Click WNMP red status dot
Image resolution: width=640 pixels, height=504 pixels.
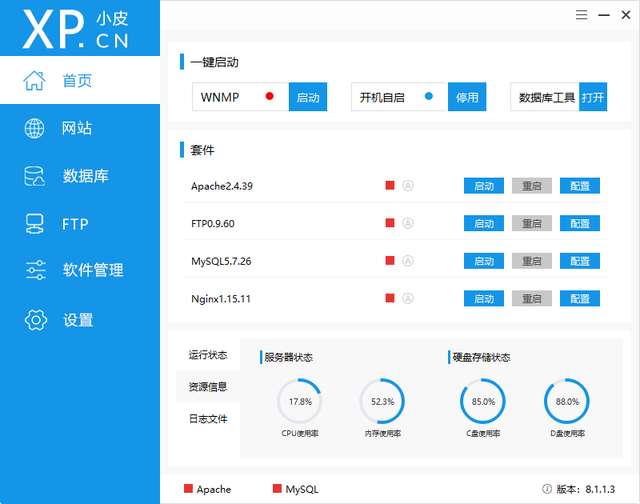(x=269, y=96)
